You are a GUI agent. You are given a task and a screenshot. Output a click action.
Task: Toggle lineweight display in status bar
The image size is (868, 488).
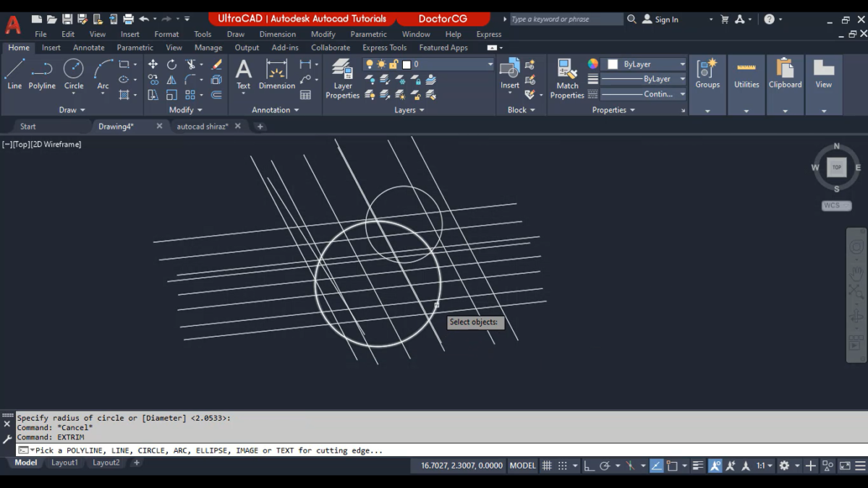(698, 466)
